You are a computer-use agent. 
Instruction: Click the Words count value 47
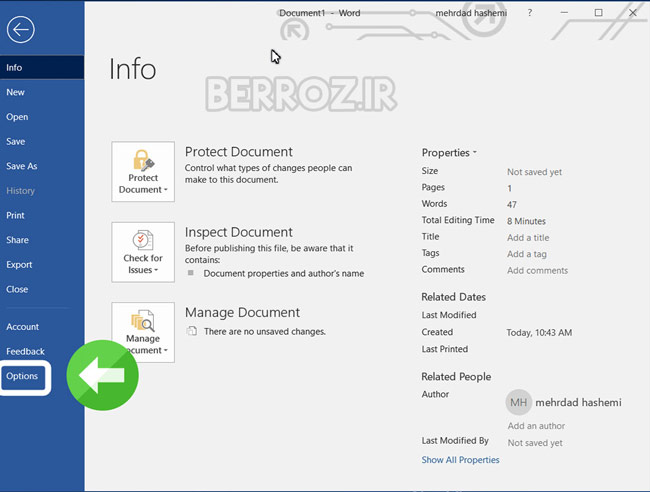pos(512,204)
